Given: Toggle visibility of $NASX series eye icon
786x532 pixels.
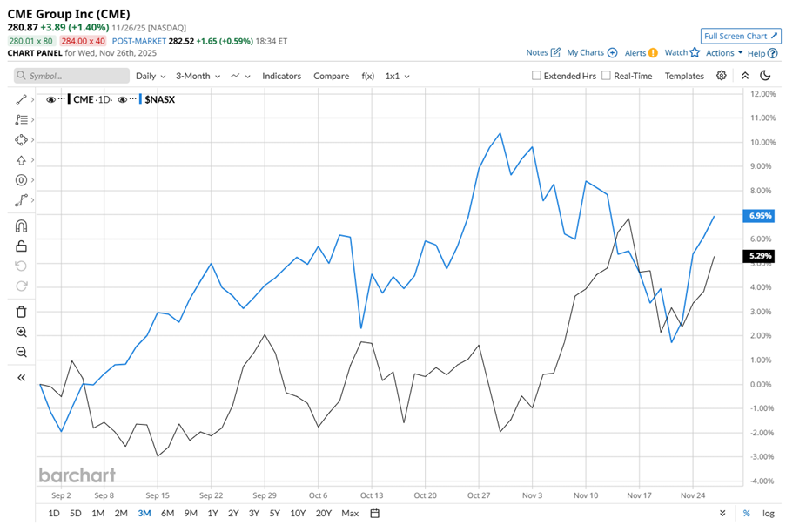Looking at the screenshot, I should (x=122, y=99).
